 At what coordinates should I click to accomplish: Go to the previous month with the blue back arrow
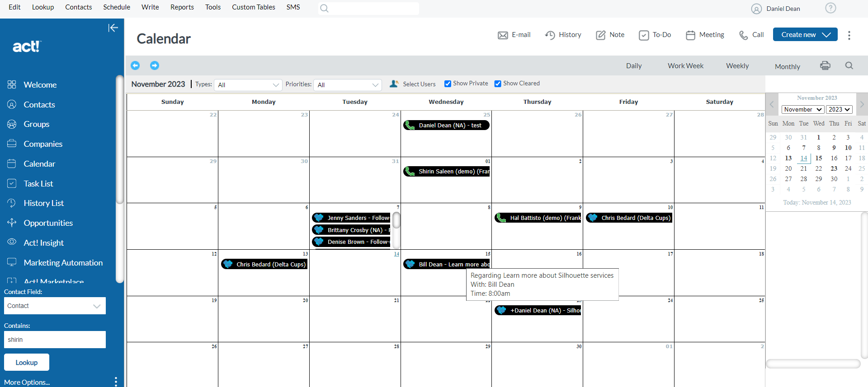[x=135, y=65]
